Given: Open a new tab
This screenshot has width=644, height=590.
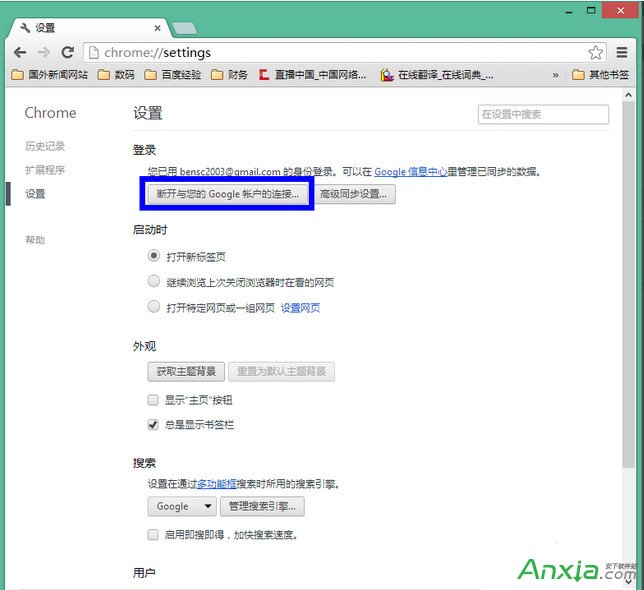Looking at the screenshot, I should pyautogui.click(x=184, y=28).
